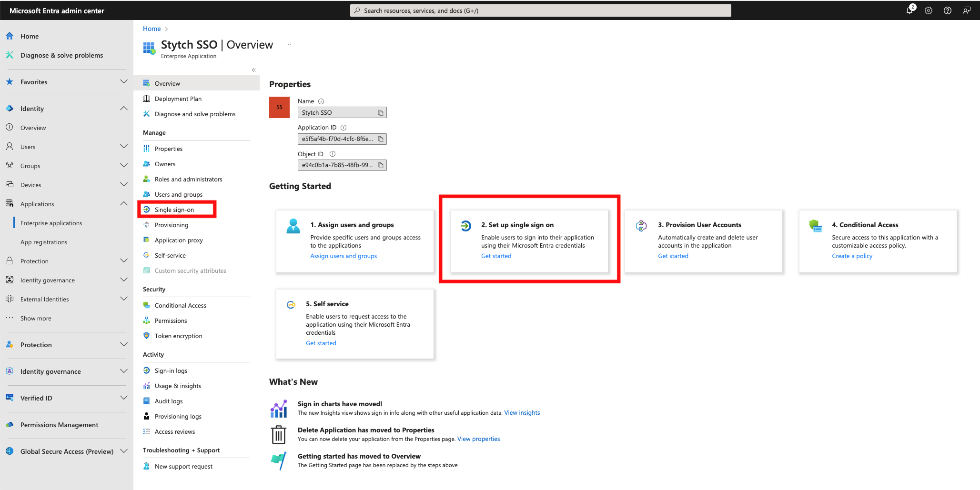980x490 pixels.
Task: Expand the Users submenu
Action: pos(124,147)
